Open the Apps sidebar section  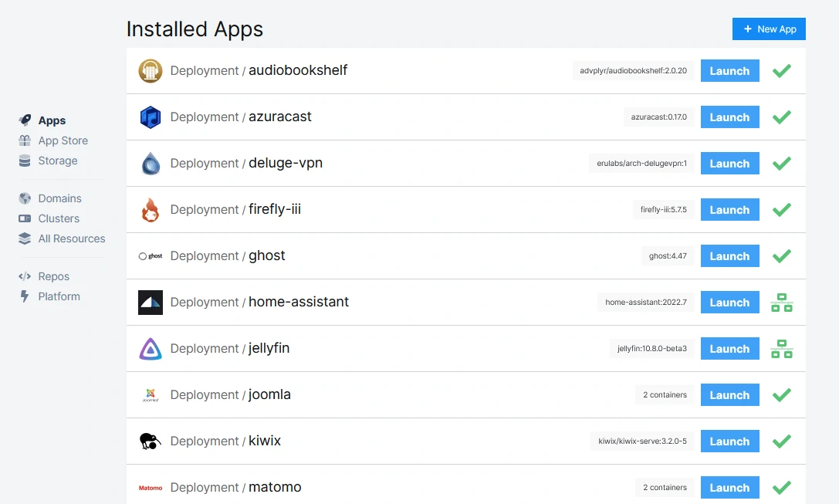[x=52, y=120]
